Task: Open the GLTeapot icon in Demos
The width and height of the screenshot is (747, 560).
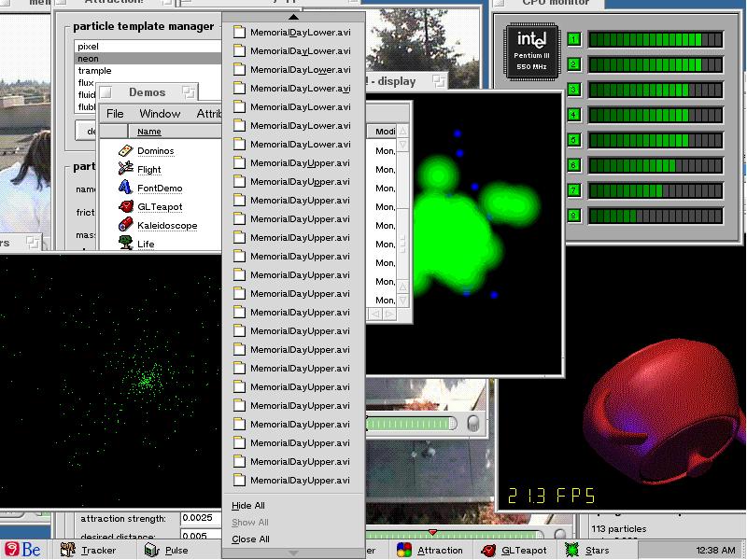Action: (126, 206)
